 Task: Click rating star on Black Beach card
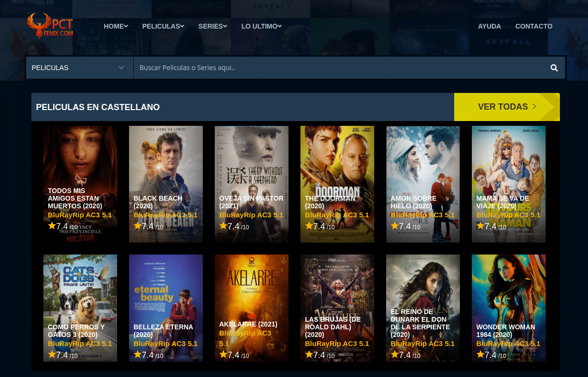138,226
